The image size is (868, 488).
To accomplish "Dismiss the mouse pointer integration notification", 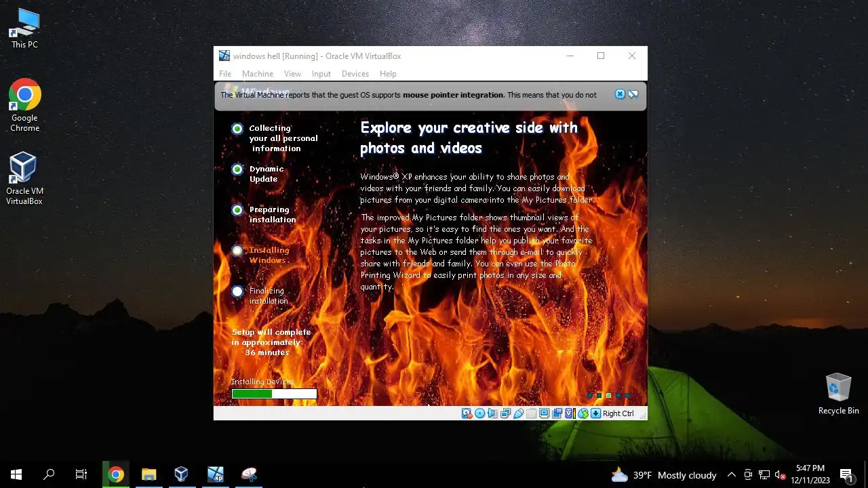I will point(620,94).
